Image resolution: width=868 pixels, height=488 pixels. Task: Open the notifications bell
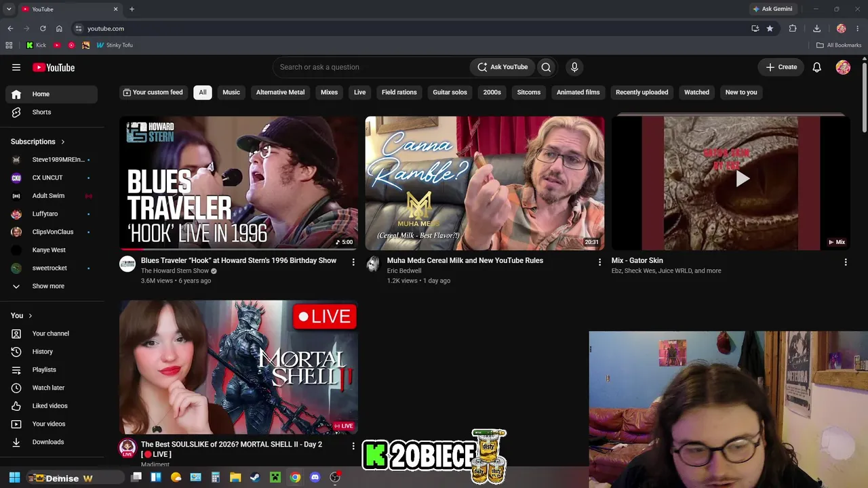pyautogui.click(x=817, y=67)
